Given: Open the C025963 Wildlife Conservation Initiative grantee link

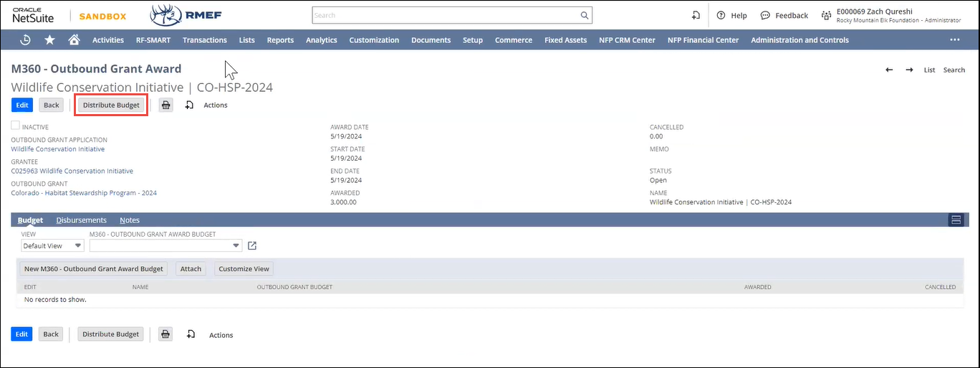Looking at the screenshot, I should 72,171.
